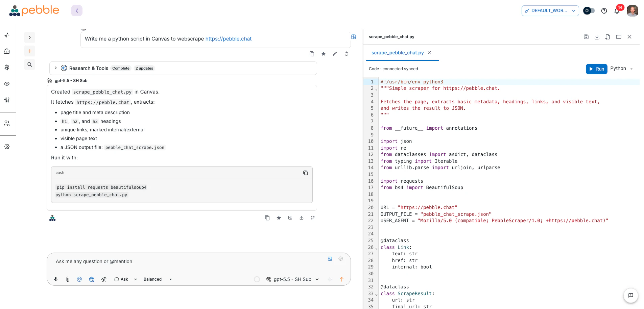
Task: Open settings gear in left sidebar
Action: (x=7, y=147)
